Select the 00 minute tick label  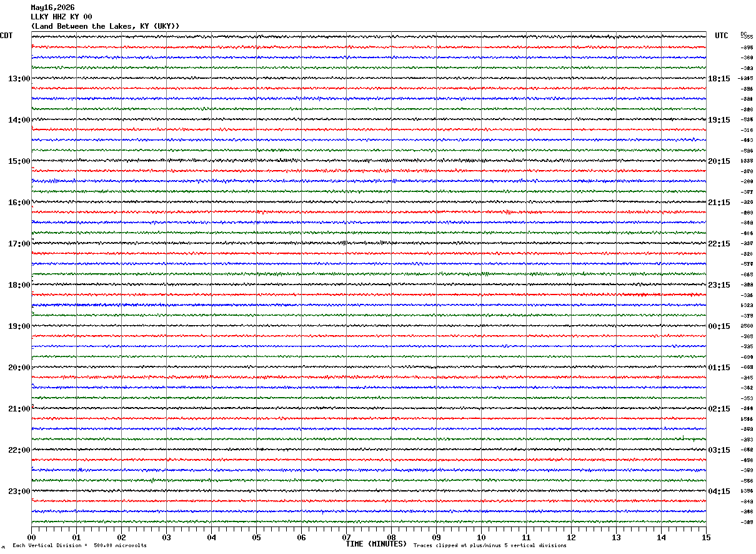point(31,537)
